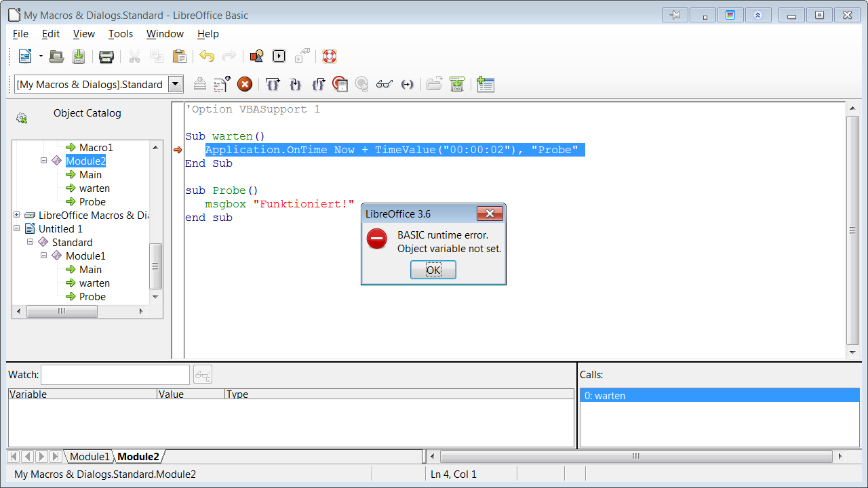Click the first-tab navigation button
The image size is (868, 488).
14,457
